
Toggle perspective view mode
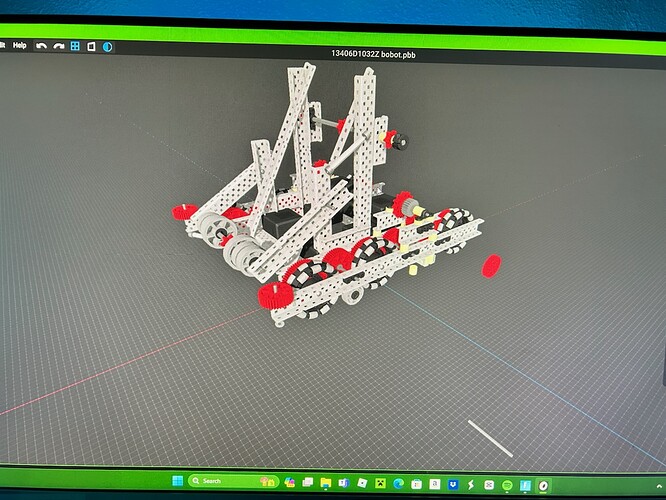click(x=91, y=46)
